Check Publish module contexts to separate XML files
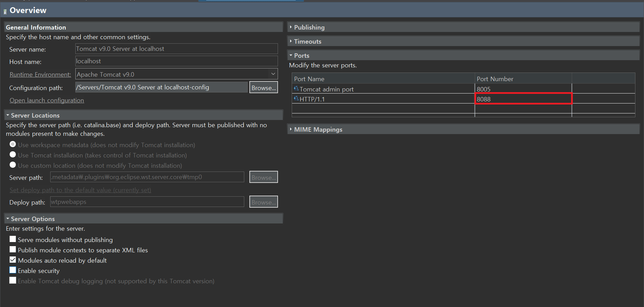 click(x=13, y=250)
